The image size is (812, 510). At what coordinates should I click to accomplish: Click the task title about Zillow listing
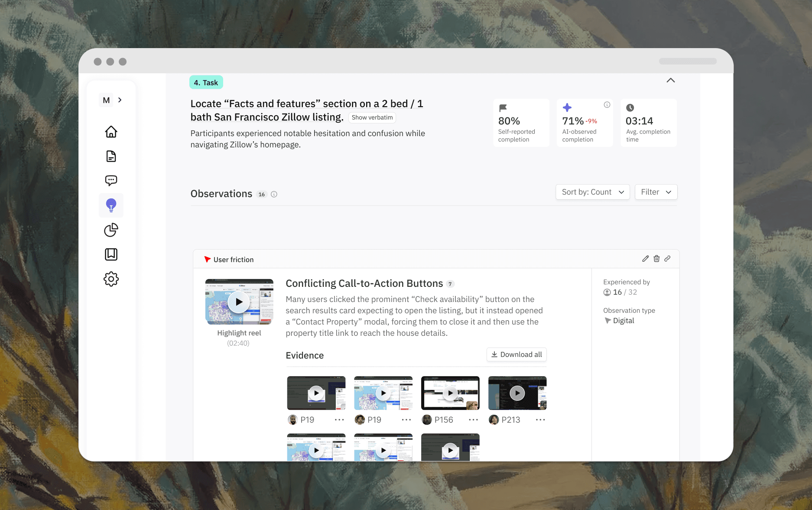(x=307, y=110)
